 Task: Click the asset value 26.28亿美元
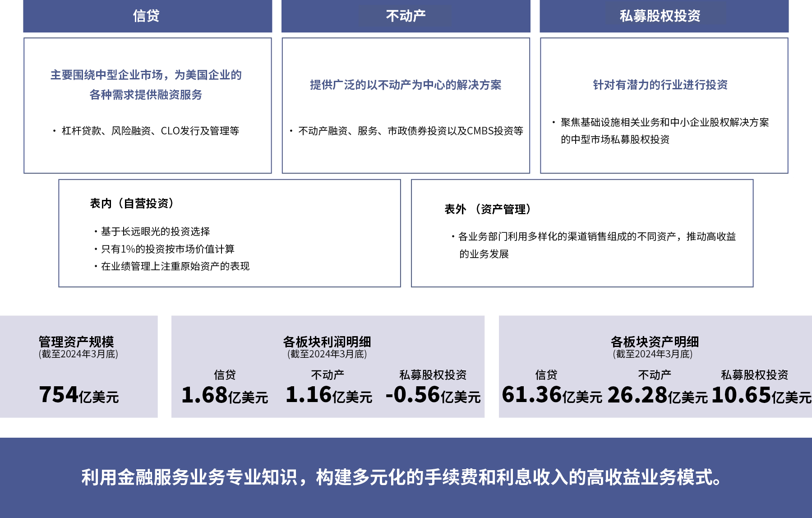coord(658,395)
